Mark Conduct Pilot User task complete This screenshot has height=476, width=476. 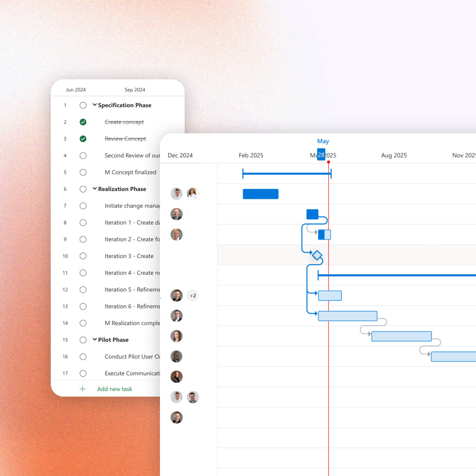pos(83,357)
